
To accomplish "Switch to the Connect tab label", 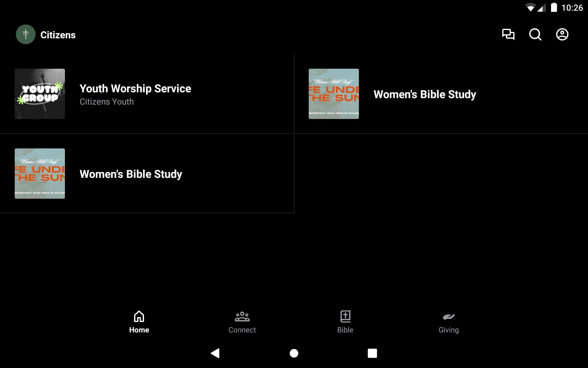I will click(x=242, y=330).
